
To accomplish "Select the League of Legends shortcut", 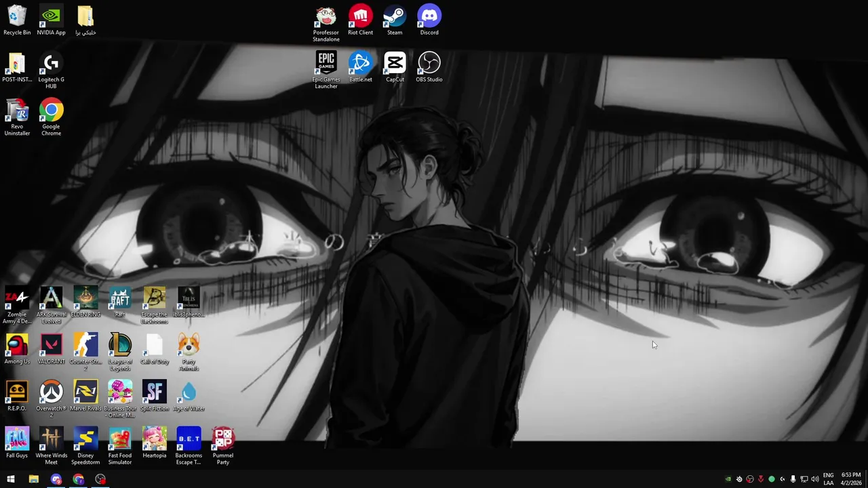I will (x=120, y=352).
